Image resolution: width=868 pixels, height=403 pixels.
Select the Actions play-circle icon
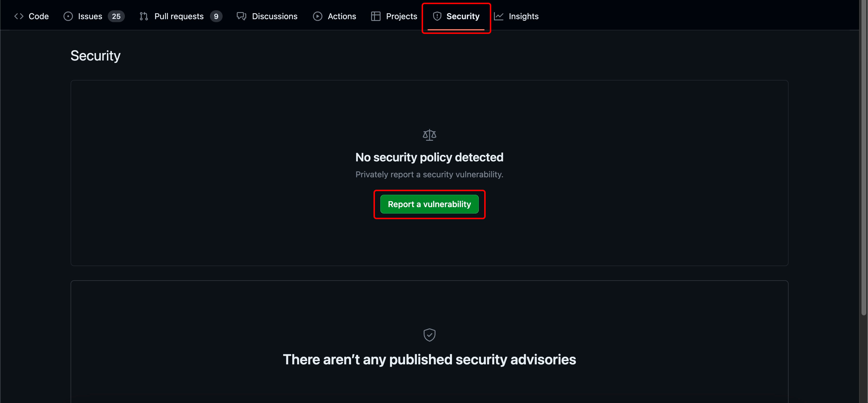[317, 16]
